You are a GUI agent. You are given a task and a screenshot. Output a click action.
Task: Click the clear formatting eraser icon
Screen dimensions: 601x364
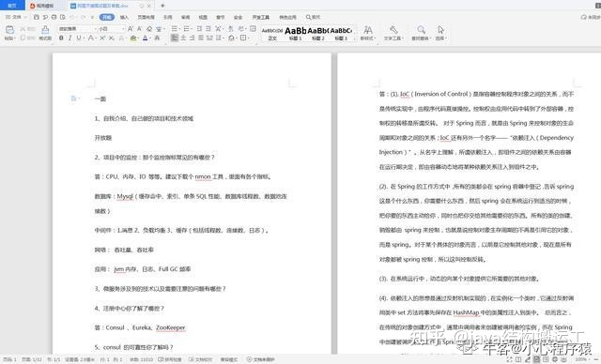coord(149,29)
